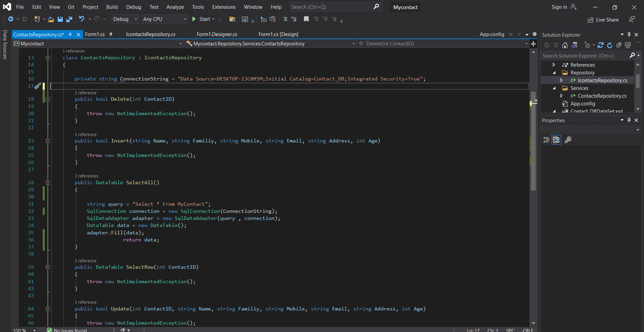The width and height of the screenshot is (644, 332).
Task: Click the bookmark toggle icon in toolbar
Action: point(306,19)
